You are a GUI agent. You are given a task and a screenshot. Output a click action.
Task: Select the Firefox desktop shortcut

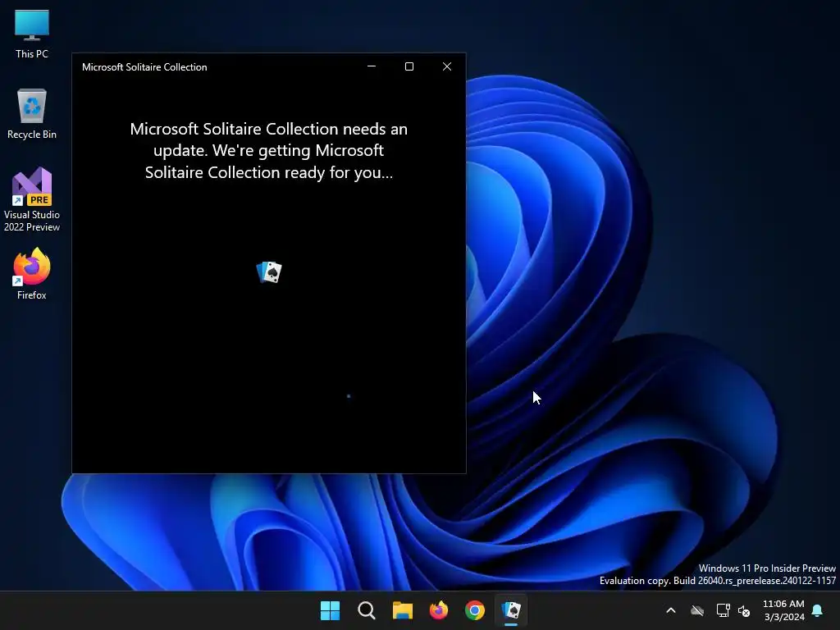(x=32, y=274)
